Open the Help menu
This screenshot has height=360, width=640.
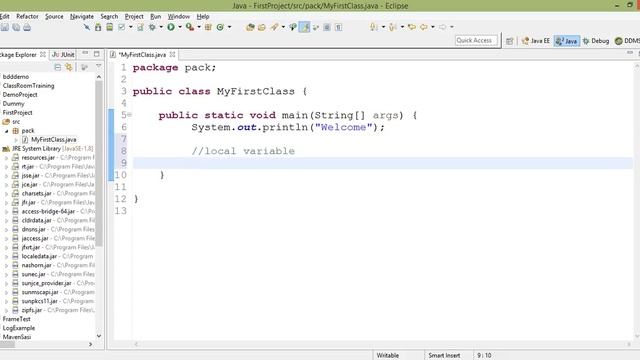click(203, 16)
